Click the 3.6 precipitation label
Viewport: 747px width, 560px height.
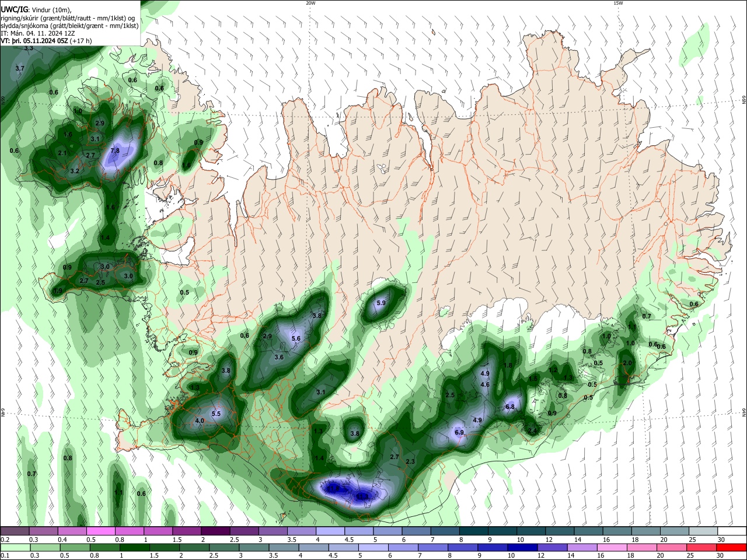(279, 357)
